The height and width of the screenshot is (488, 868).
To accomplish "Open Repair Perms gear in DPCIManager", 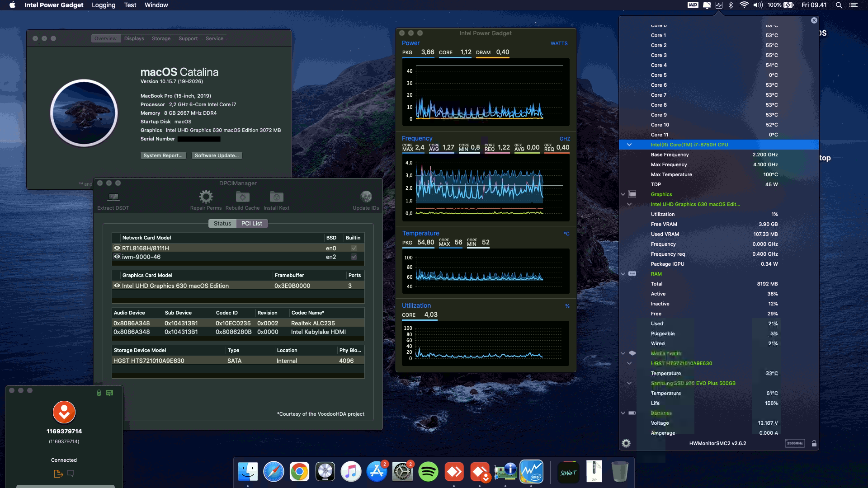I will point(206,197).
